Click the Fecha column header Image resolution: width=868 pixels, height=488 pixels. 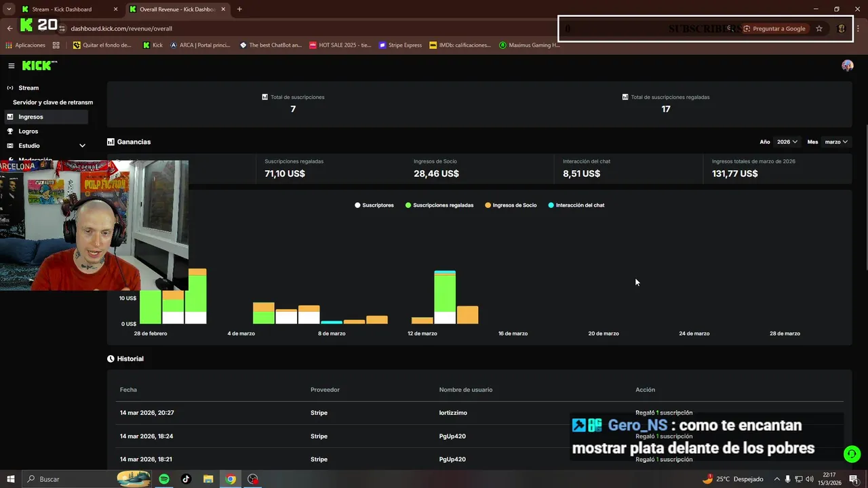coord(128,390)
